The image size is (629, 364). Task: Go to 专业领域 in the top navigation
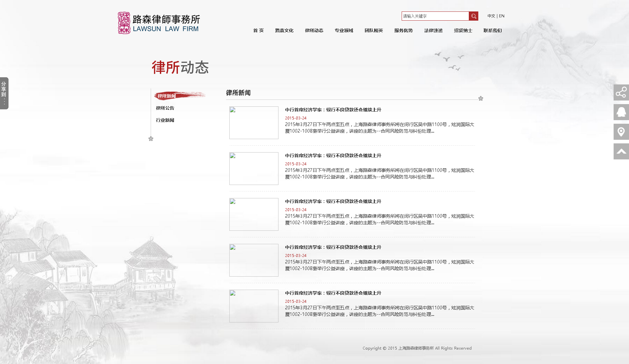344,30
